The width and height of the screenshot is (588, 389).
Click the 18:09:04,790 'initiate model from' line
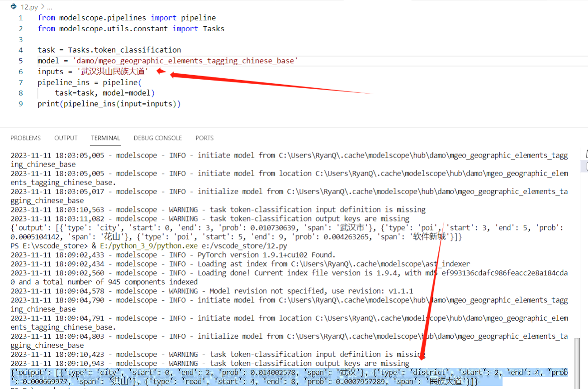(x=289, y=304)
